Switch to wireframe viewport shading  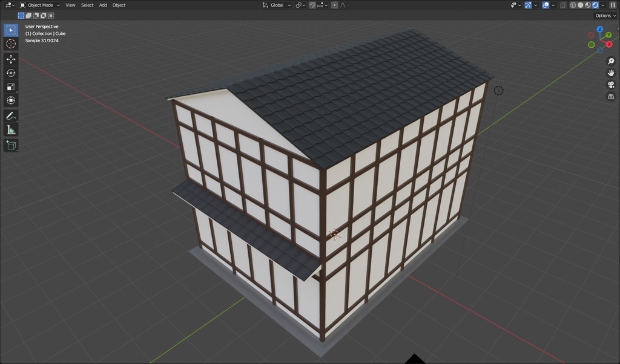click(x=573, y=5)
